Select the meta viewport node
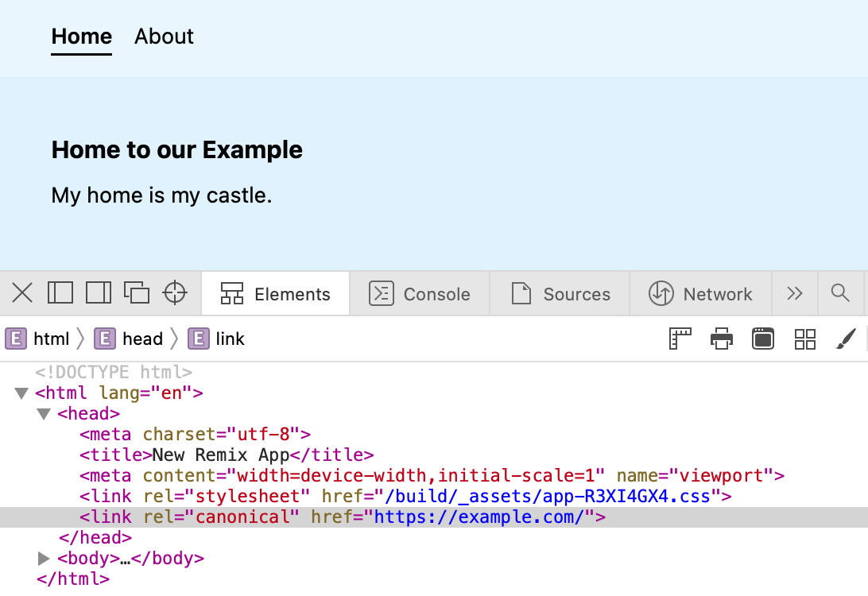 432,476
